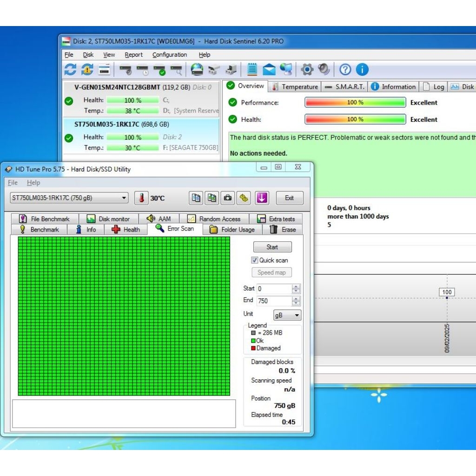Screen dimensions: 476x476
Task: Switch to the Extra tests tab
Action: (276, 219)
